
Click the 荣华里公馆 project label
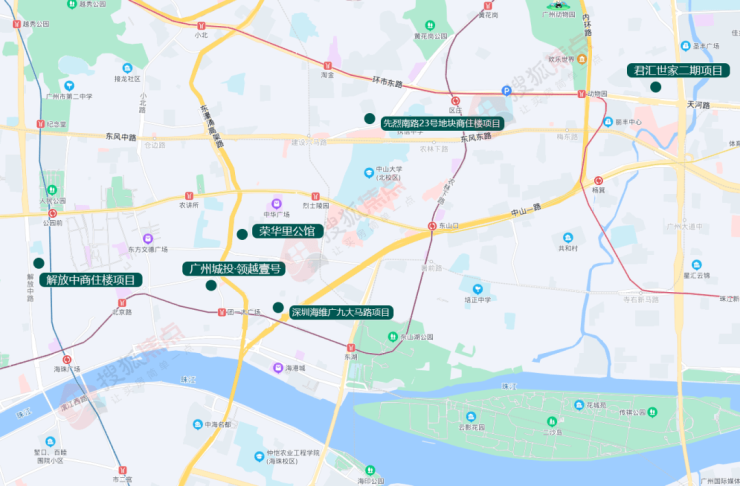tap(287, 231)
